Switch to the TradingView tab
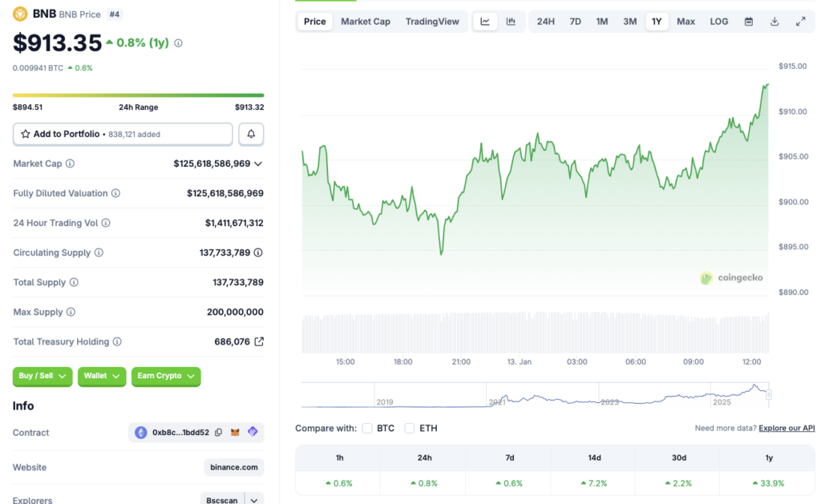 click(432, 22)
